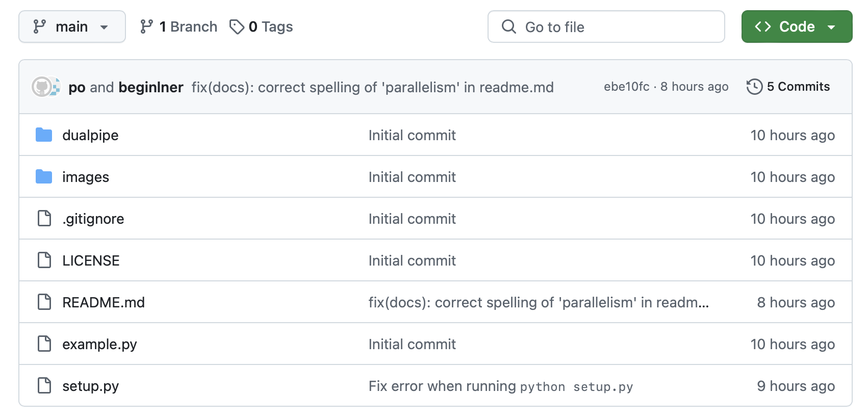Click the caret arrow on Code button
This screenshot has width=868, height=419.
(x=831, y=27)
